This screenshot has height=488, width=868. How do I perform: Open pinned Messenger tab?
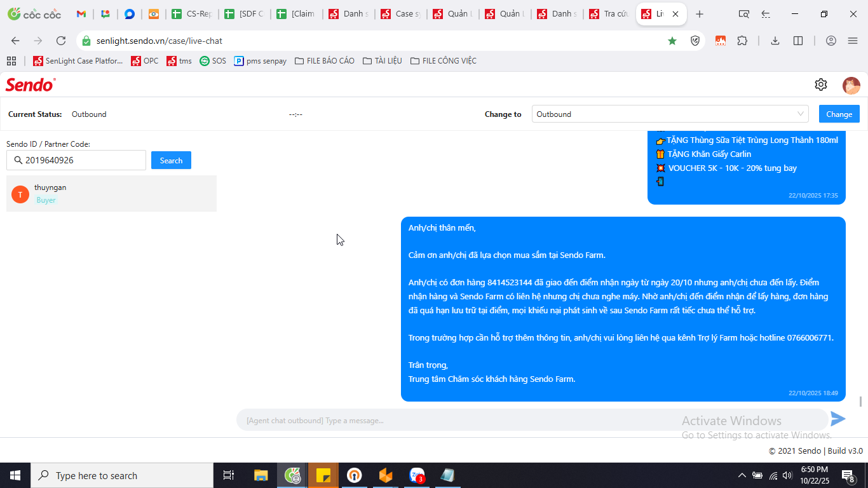tap(130, 14)
